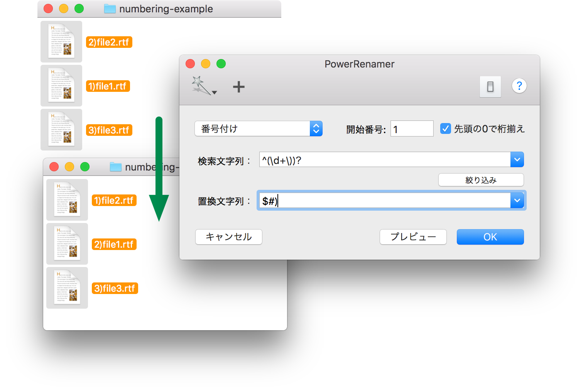Click the magic wand presets icon
This screenshot has width=583, height=392.
(203, 86)
